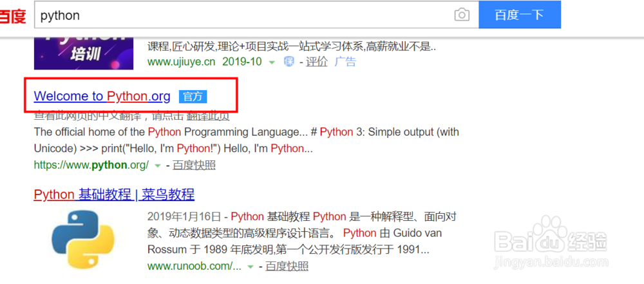Viewport: 644px width, 284px height.
Task: Open the https://www.python.org/ green URL
Action: pos(91,166)
